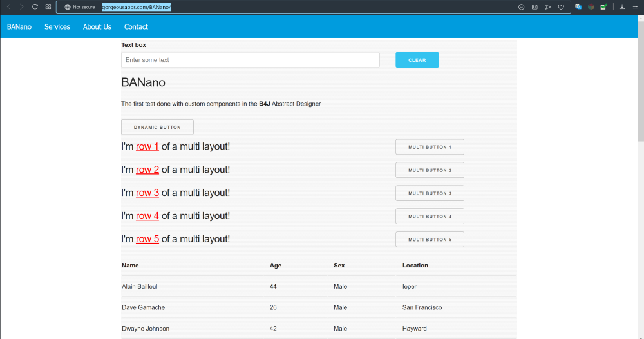Open the Speed Dial grid icon
The height and width of the screenshot is (339, 644).
point(48,7)
